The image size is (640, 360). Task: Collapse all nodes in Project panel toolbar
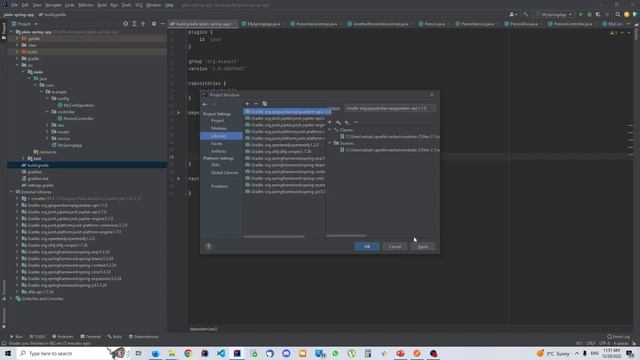[x=143, y=24]
